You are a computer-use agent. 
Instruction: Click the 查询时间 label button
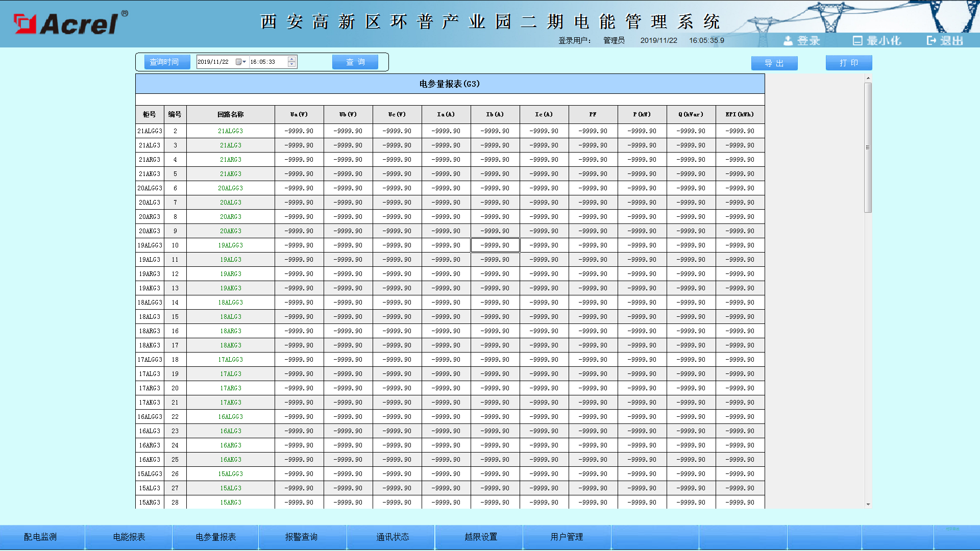167,61
